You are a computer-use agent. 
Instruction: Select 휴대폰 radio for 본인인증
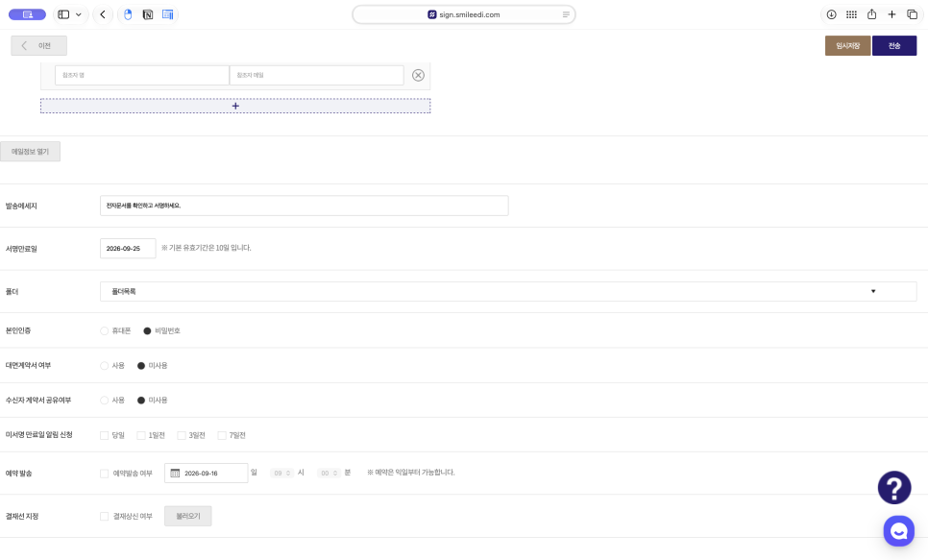104,330
